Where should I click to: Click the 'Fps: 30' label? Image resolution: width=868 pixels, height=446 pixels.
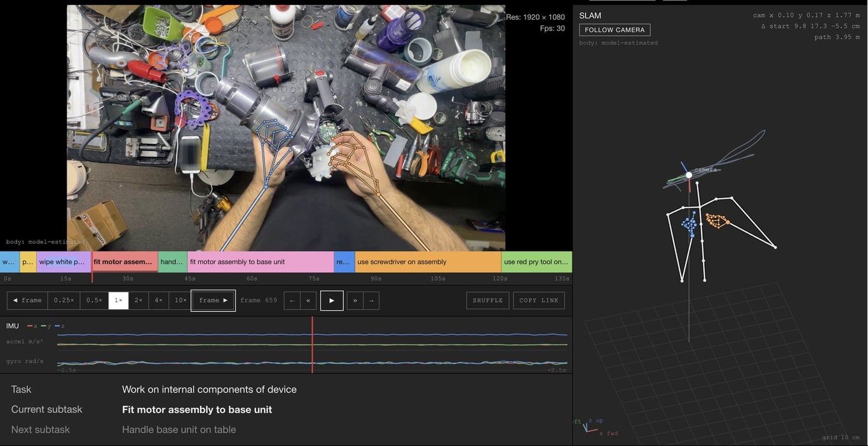[x=552, y=29]
